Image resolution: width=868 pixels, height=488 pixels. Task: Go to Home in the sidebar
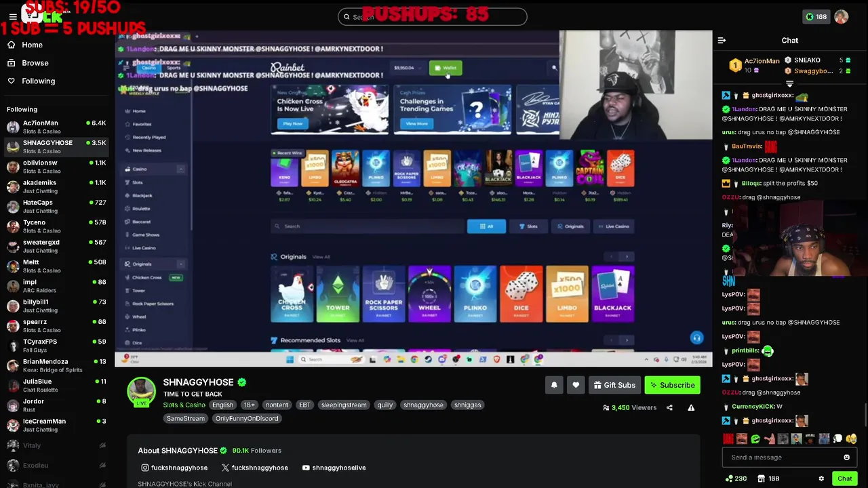(32, 45)
